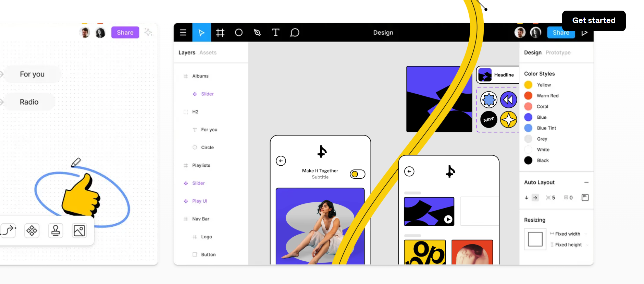644x284 pixels.
Task: Select the blue starburst sticker
Action: (x=489, y=100)
